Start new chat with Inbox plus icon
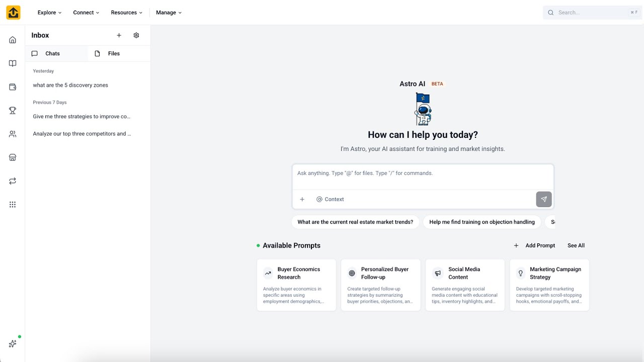 119,35
